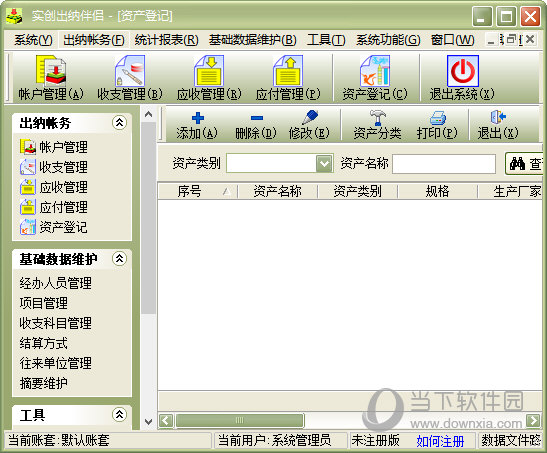Open 结算方式 link

(x=44, y=343)
